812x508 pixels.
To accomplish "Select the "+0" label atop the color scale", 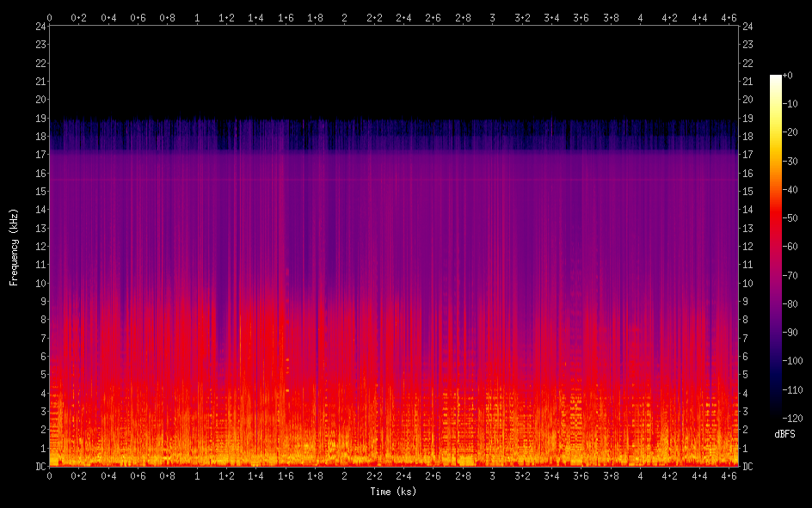I will click(788, 76).
